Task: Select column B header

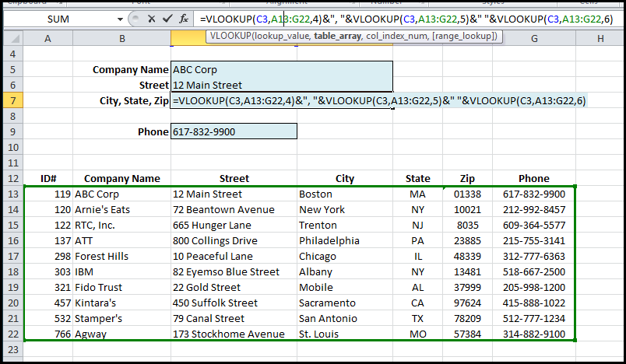Action: click(x=121, y=39)
